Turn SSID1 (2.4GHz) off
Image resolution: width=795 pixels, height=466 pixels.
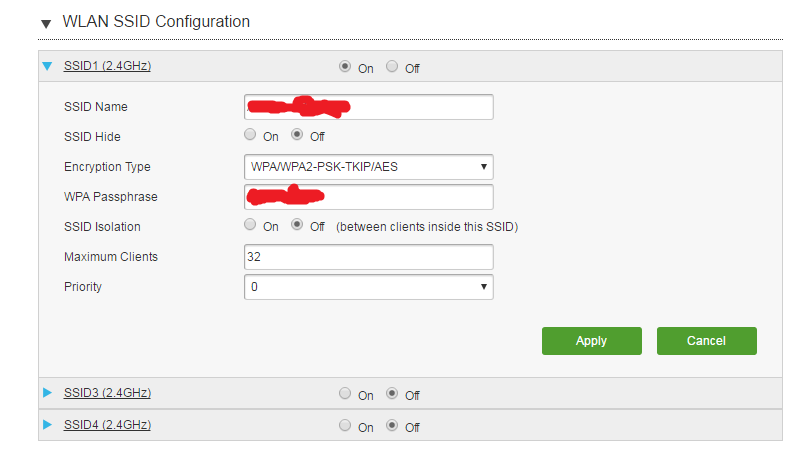tap(392, 66)
